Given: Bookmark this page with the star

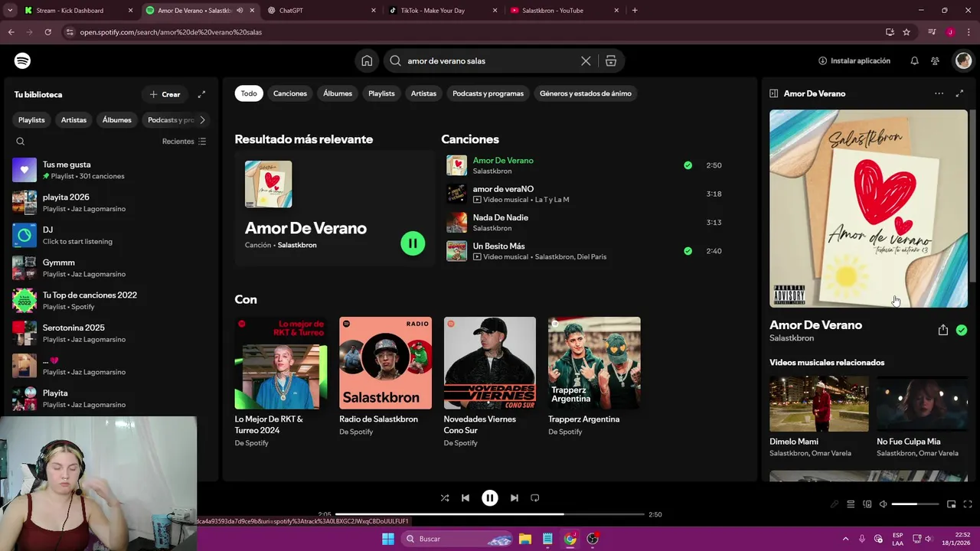Looking at the screenshot, I should coord(906,32).
